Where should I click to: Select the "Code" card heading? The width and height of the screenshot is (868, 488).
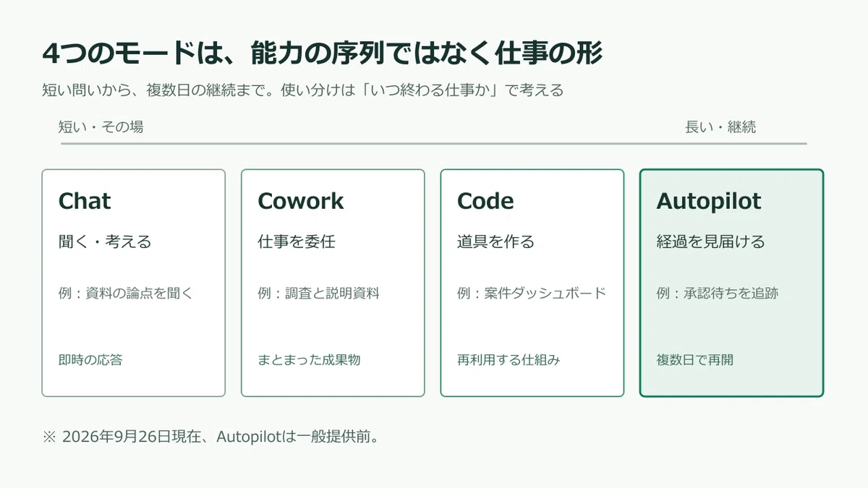485,201
